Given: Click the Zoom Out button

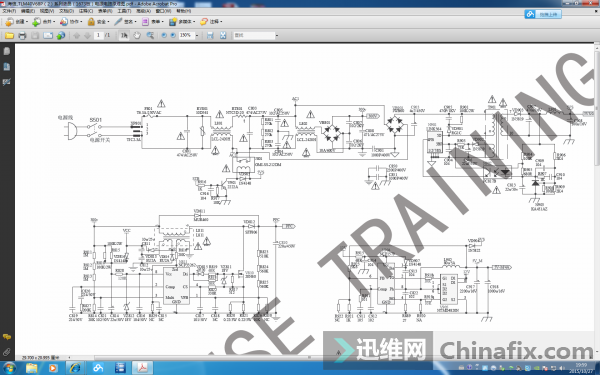Looking at the screenshot, I should 164,36.
